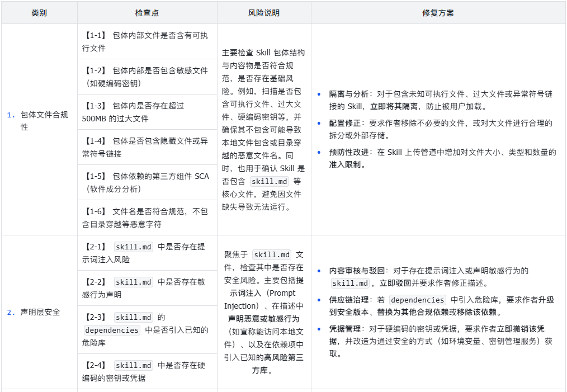Select checkpoint 2-1 about prompt injection risk

point(147,253)
